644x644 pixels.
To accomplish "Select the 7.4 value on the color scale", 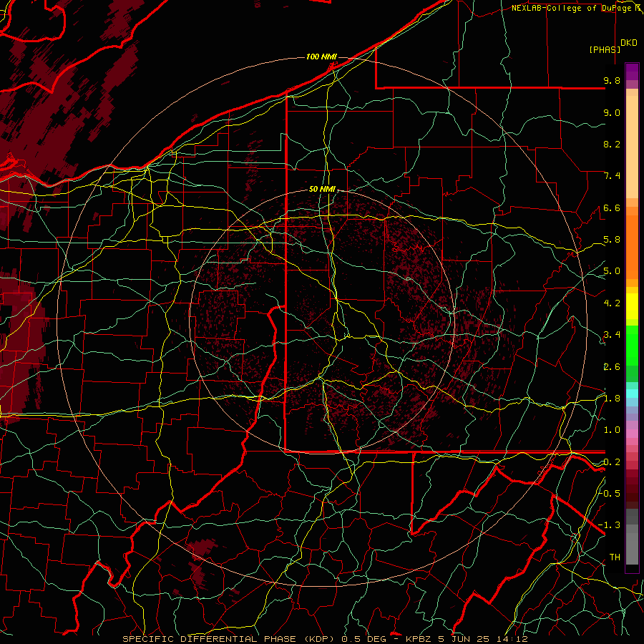I will click(612, 176).
